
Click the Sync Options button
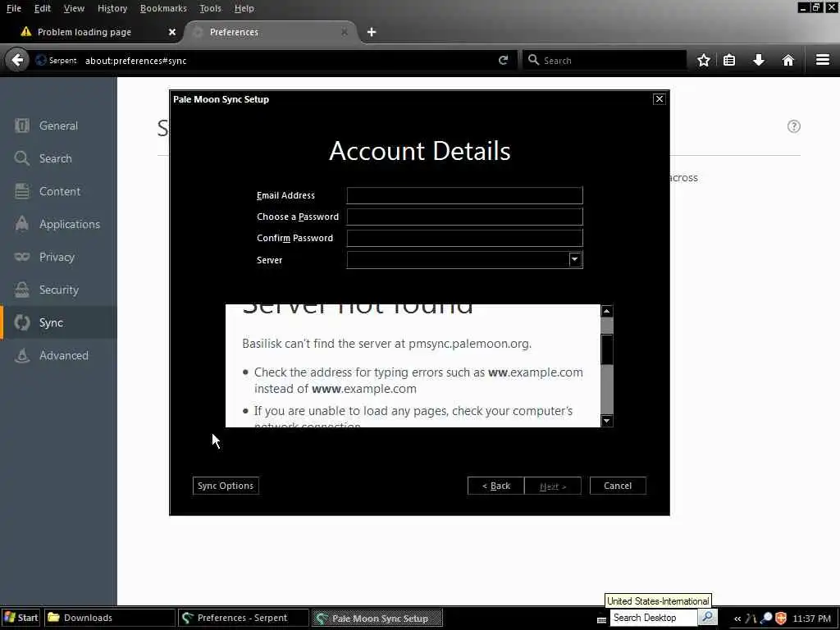click(226, 486)
